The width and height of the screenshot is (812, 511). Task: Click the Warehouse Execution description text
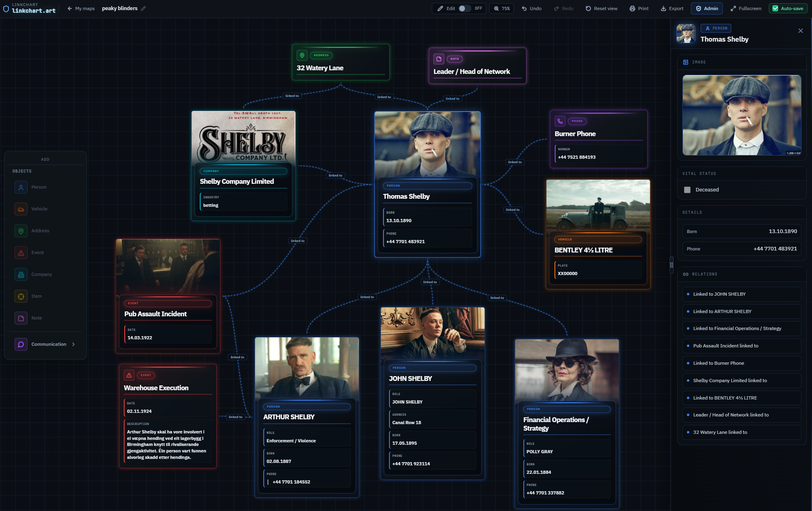(166, 445)
